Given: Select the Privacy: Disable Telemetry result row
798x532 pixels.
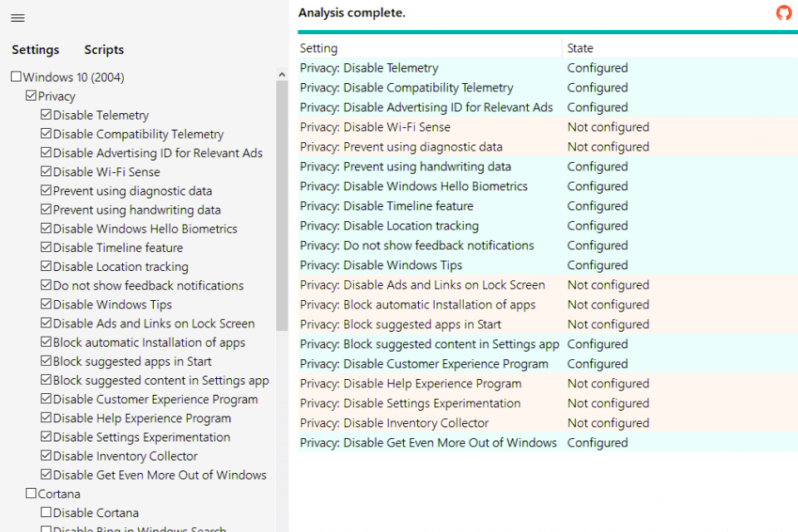Looking at the screenshot, I should tap(548, 67).
